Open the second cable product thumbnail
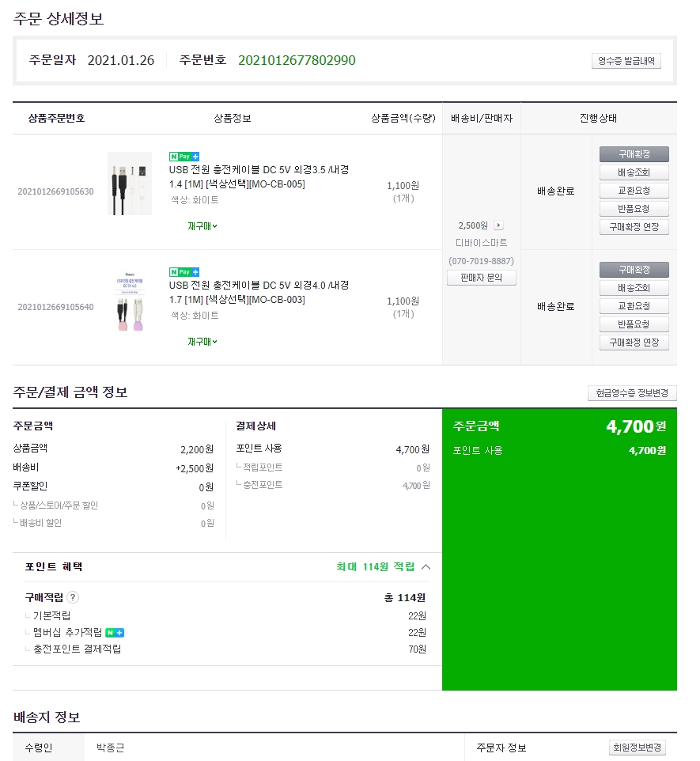Image resolution: width=700 pixels, height=761 pixels. coord(130,301)
